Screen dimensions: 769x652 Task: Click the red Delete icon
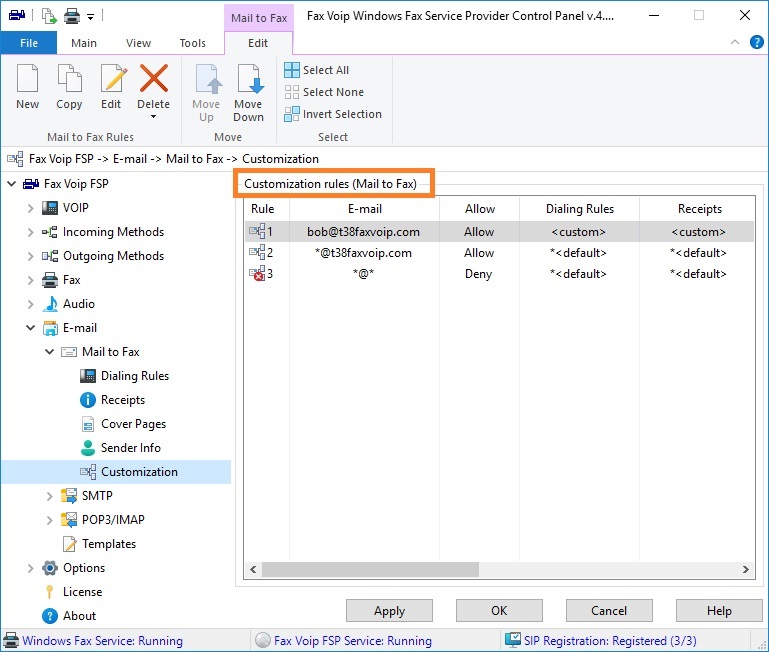(x=154, y=78)
